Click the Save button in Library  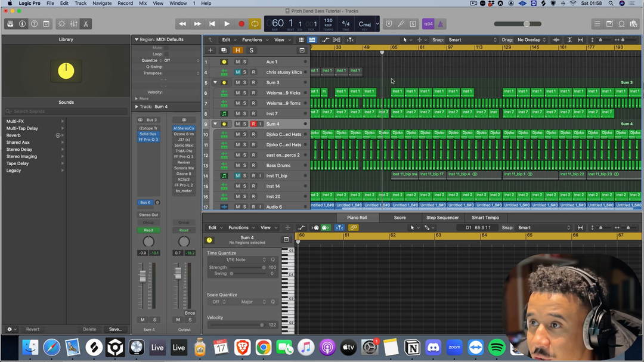point(115,329)
